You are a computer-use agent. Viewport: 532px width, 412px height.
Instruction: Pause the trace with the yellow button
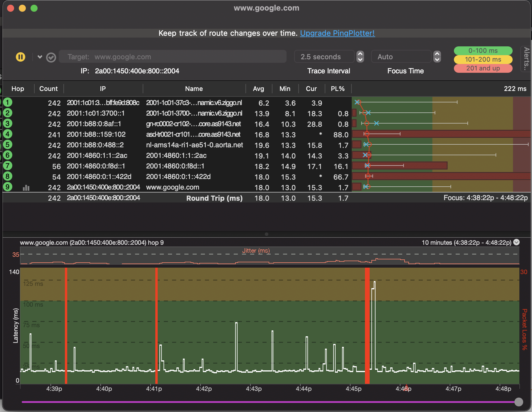[21, 57]
